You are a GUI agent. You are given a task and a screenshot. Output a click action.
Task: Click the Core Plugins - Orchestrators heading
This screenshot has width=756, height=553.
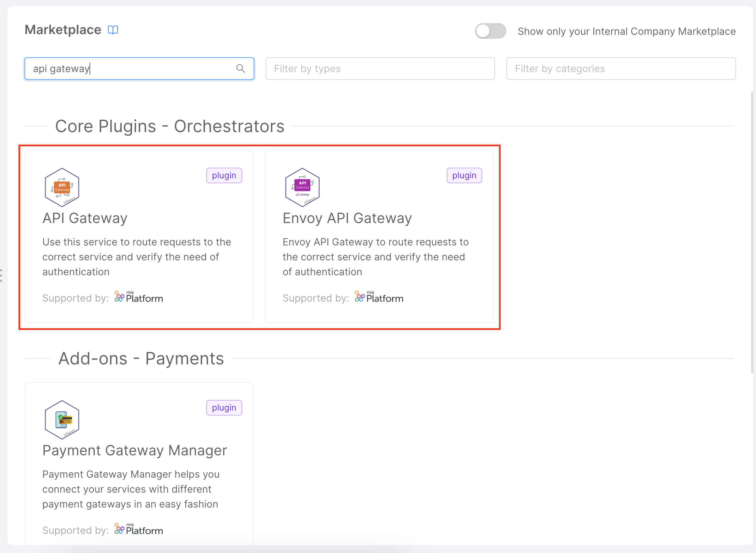pos(170,126)
